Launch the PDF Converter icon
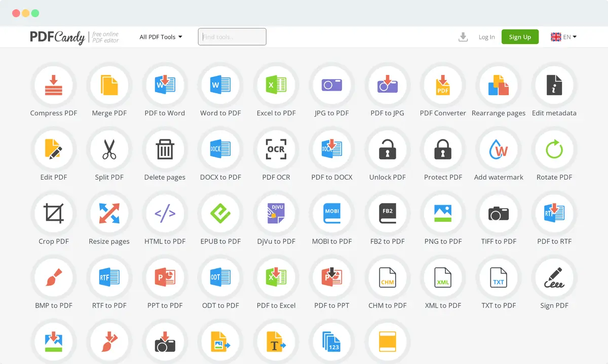The image size is (608, 364). (443, 85)
